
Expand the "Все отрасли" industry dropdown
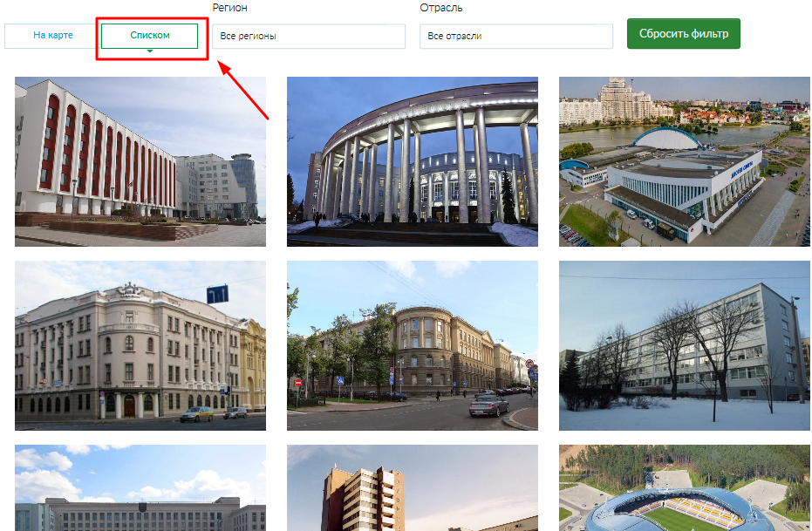tap(517, 37)
